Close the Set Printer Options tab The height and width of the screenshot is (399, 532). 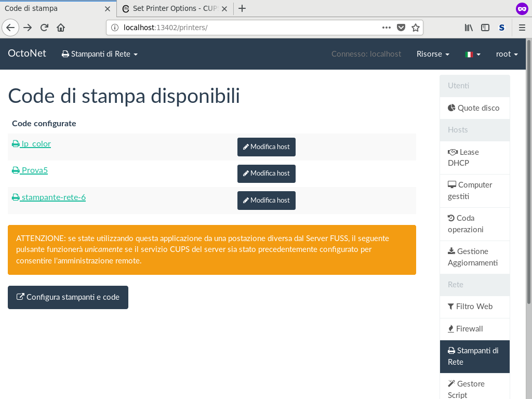pyautogui.click(x=224, y=9)
